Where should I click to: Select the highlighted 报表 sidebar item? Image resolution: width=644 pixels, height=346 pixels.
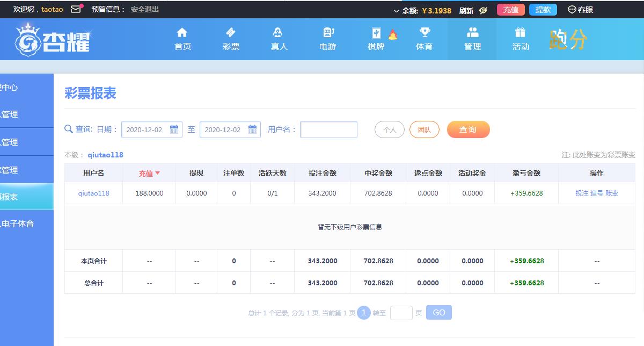pyautogui.click(x=27, y=197)
